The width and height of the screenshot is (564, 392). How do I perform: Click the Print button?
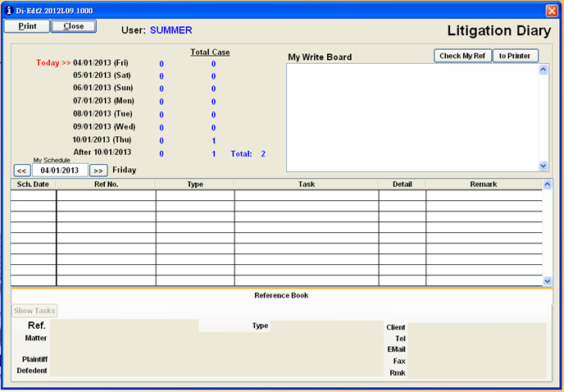pos(27,26)
